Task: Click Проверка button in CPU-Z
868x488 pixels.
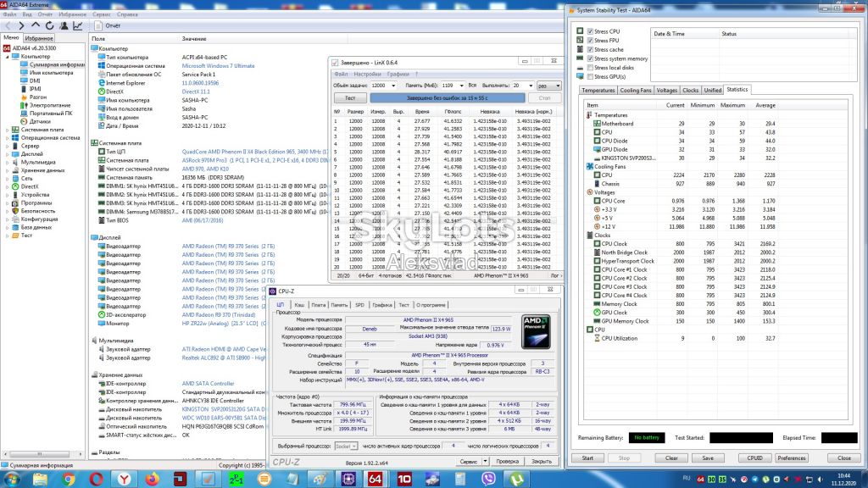Action: tap(507, 462)
